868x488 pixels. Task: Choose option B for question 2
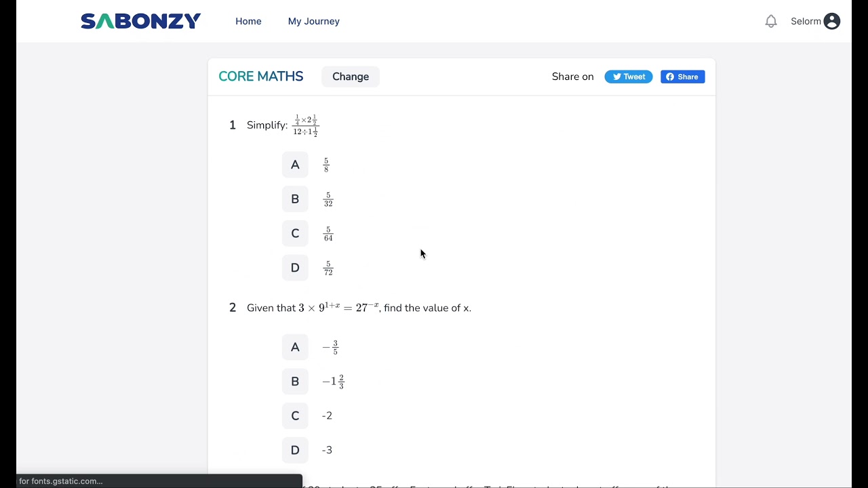click(x=295, y=382)
